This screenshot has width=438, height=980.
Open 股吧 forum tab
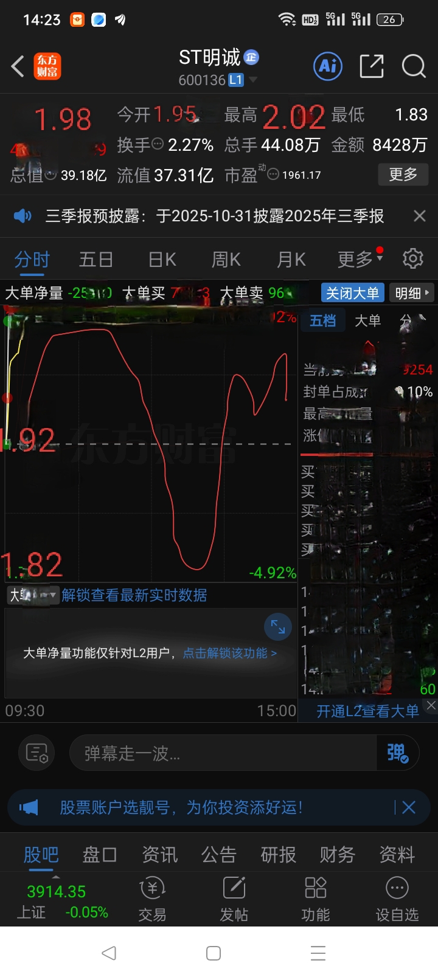pos(41,854)
